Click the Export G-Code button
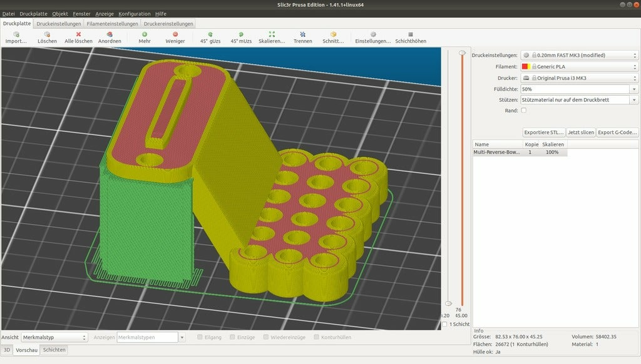641x364 pixels. pyautogui.click(x=617, y=133)
